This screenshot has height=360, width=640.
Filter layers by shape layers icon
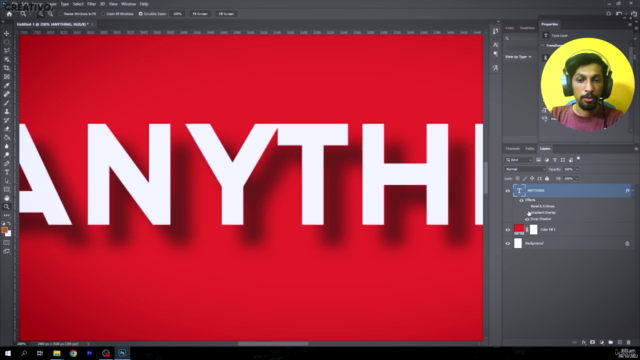563,160
